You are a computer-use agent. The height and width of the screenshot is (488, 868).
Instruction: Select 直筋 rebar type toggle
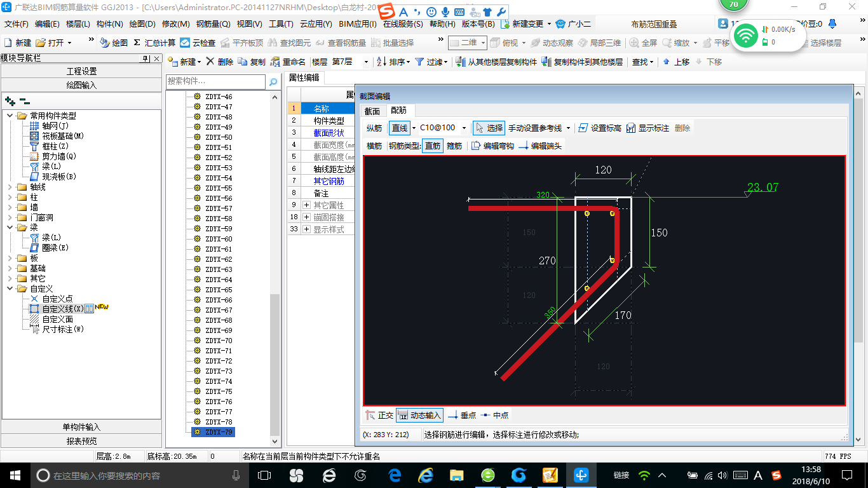[x=433, y=146]
